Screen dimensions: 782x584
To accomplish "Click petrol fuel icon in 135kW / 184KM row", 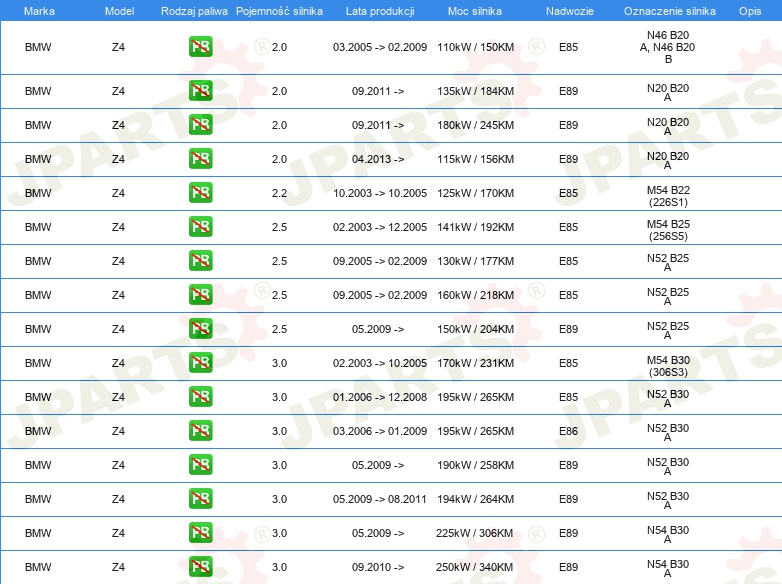I will click(x=200, y=91).
